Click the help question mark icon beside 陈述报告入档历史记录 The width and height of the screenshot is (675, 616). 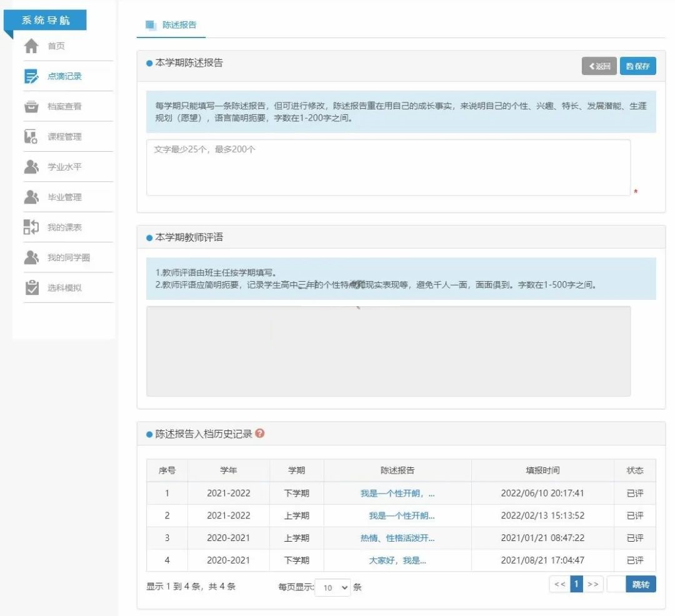click(x=259, y=433)
